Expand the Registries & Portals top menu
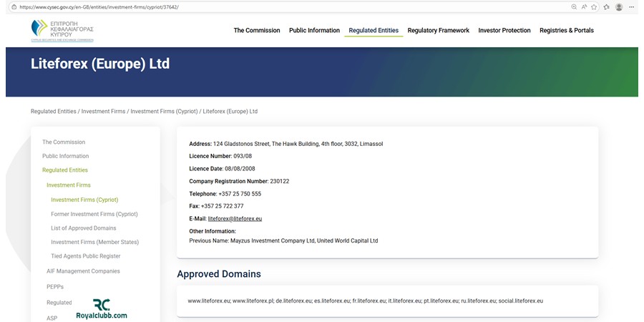 click(x=566, y=30)
